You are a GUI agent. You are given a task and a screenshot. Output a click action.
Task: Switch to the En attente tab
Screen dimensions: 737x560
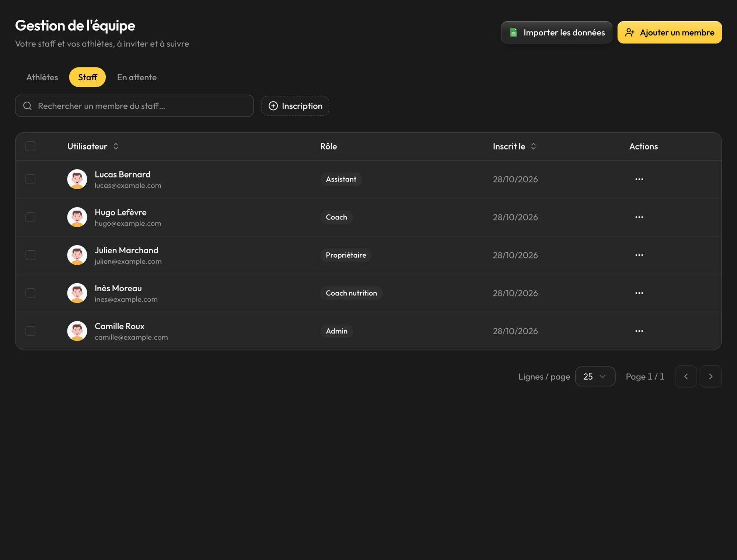(x=137, y=77)
